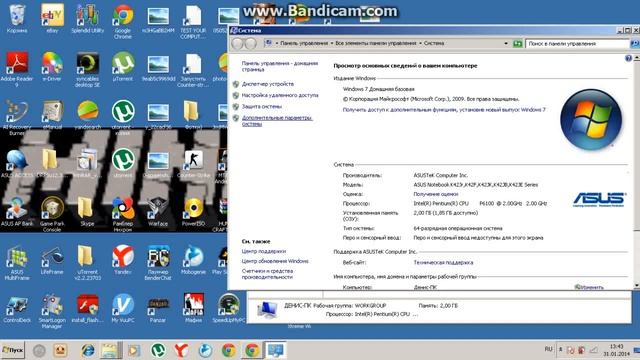Open Панель управления - домашняя страница link
The width and height of the screenshot is (640, 360).
point(280,67)
